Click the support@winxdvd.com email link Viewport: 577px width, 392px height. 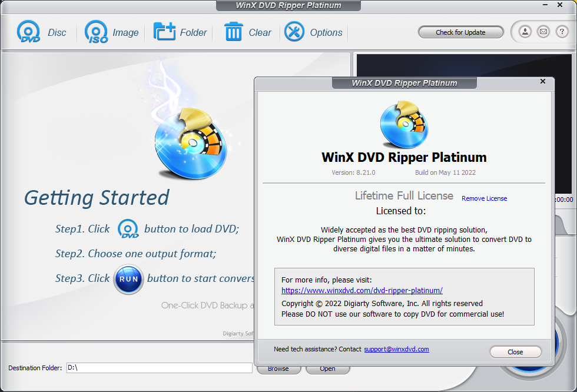click(396, 349)
